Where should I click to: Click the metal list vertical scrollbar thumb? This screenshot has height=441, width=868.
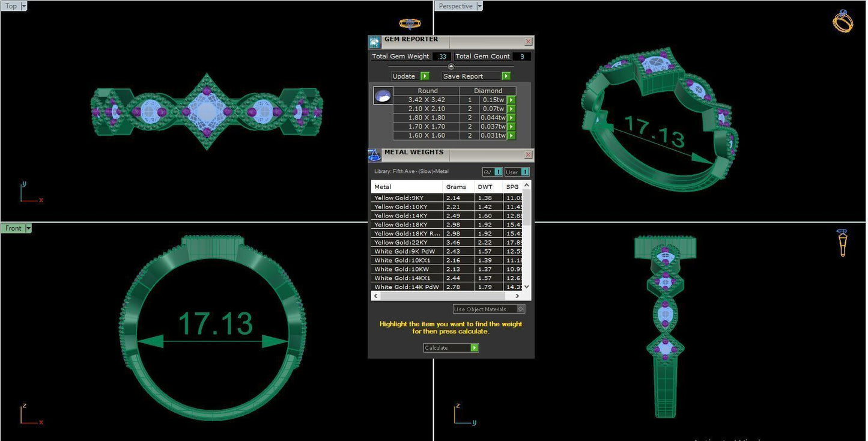527,208
